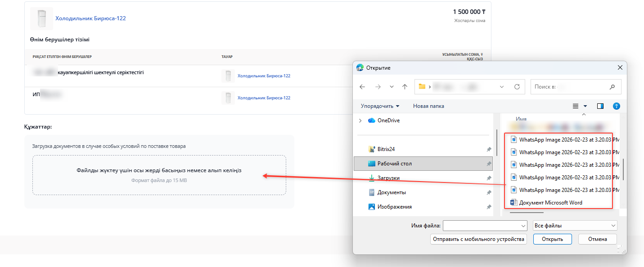Click Отправить с мобильного устройства button
The width and height of the screenshot is (644, 267).
[x=478, y=239]
